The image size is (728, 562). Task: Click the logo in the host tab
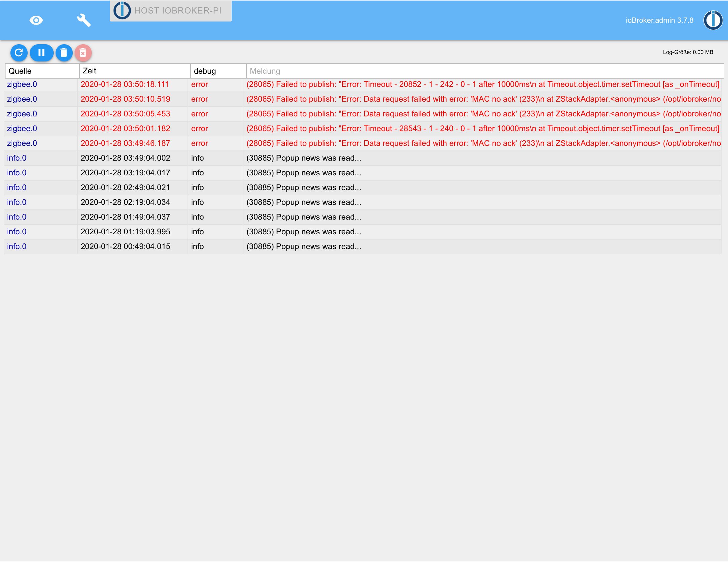pos(122,10)
